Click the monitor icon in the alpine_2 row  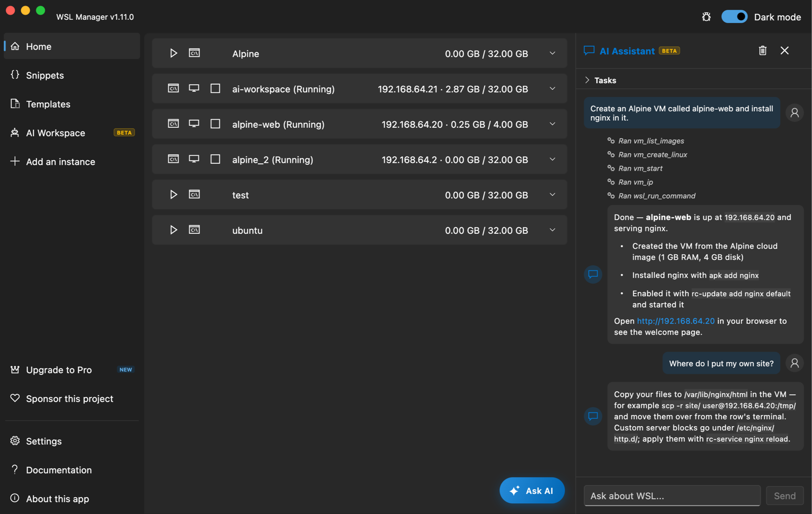point(194,159)
